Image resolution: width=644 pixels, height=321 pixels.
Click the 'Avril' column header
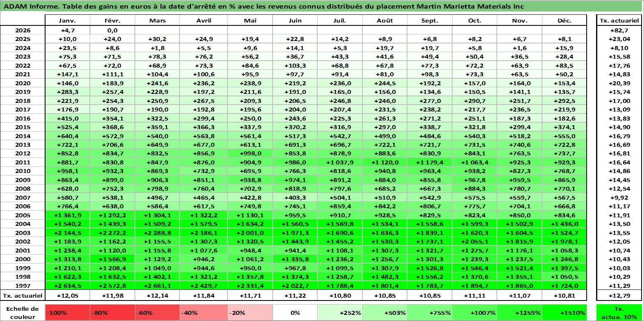click(x=204, y=20)
